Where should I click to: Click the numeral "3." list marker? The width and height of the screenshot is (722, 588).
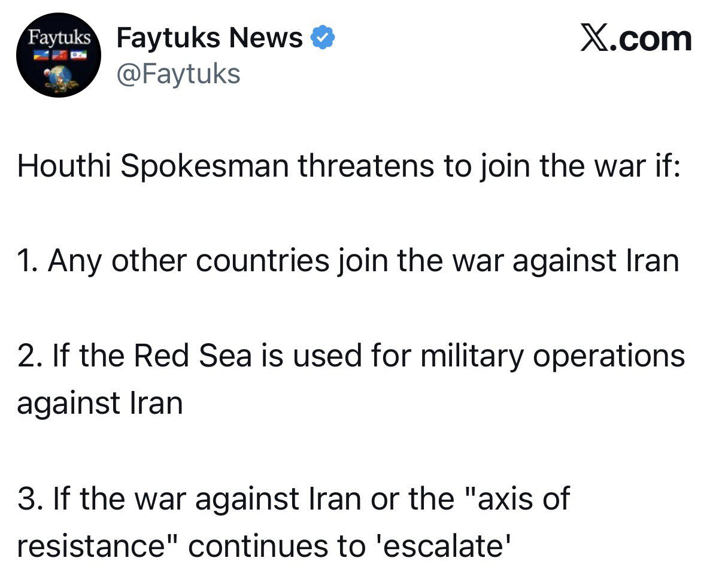(x=30, y=498)
